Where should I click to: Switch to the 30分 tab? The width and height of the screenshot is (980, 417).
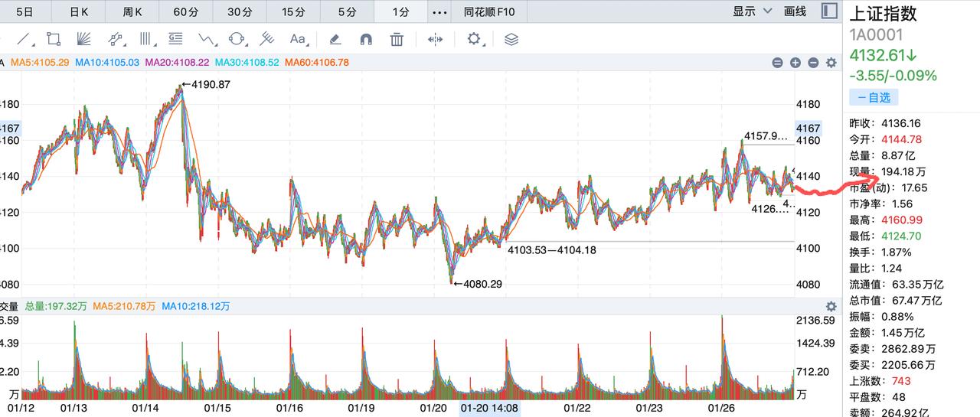click(x=240, y=11)
